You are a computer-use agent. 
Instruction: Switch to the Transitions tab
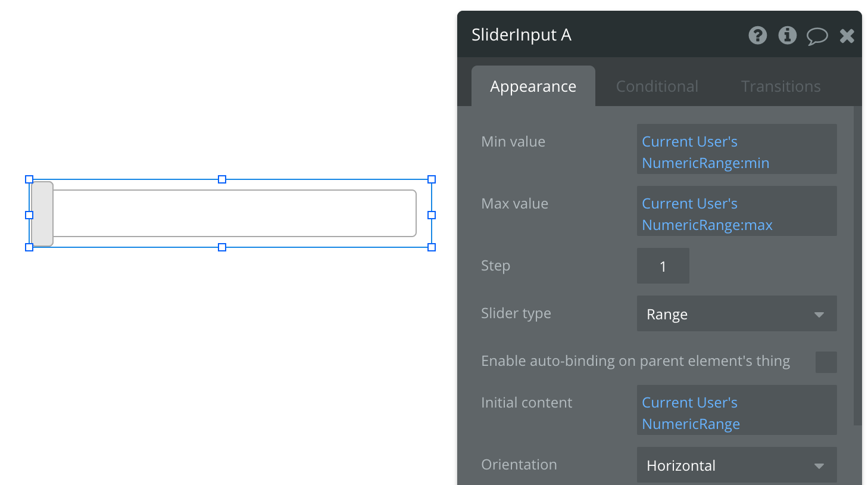coord(780,87)
